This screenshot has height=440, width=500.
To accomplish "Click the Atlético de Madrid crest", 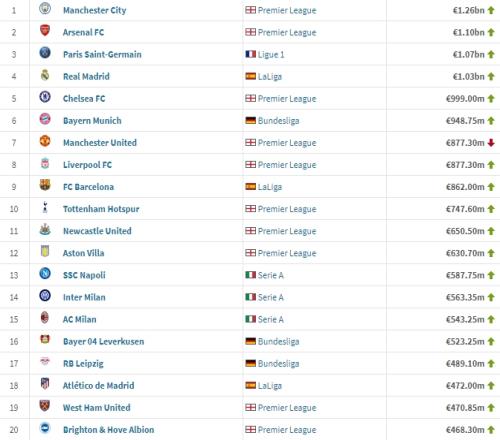I will [x=45, y=384].
